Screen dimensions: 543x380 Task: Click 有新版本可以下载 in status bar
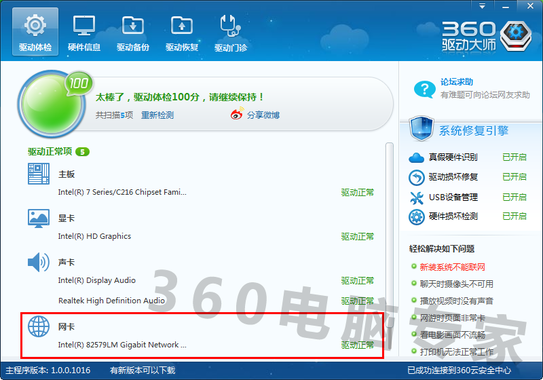coord(143,370)
